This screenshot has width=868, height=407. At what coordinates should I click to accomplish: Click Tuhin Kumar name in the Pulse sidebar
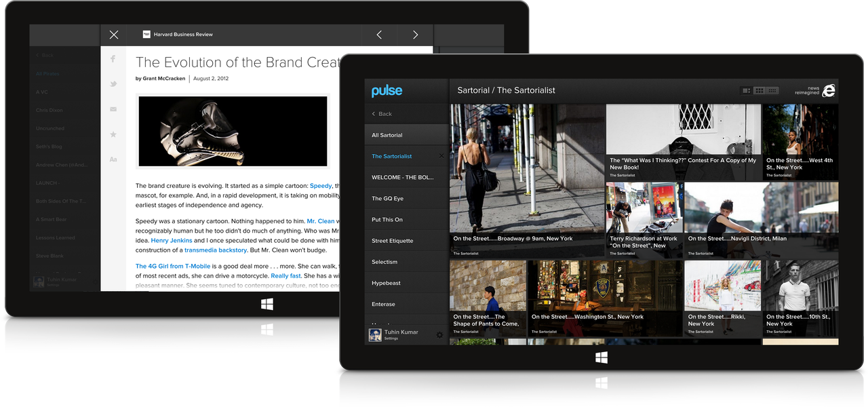pyautogui.click(x=401, y=332)
